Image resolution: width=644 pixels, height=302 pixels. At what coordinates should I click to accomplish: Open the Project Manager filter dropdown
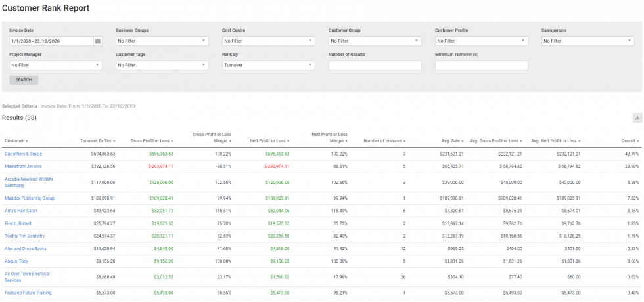pos(55,65)
